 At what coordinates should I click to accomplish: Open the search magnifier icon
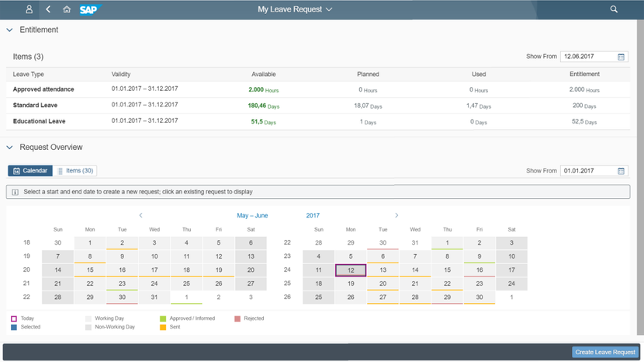614,9
